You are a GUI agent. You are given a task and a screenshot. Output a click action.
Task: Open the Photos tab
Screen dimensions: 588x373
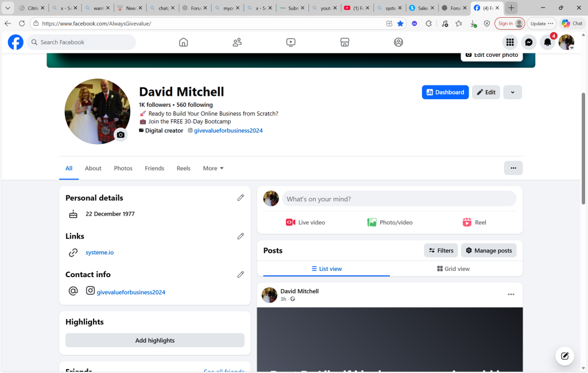[x=123, y=168]
